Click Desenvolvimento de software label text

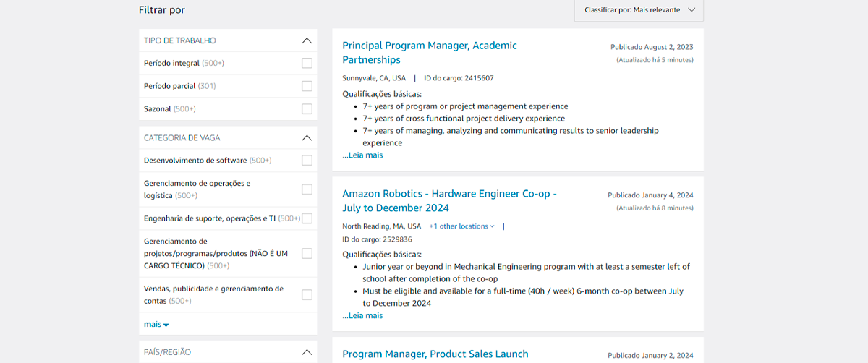pos(195,161)
